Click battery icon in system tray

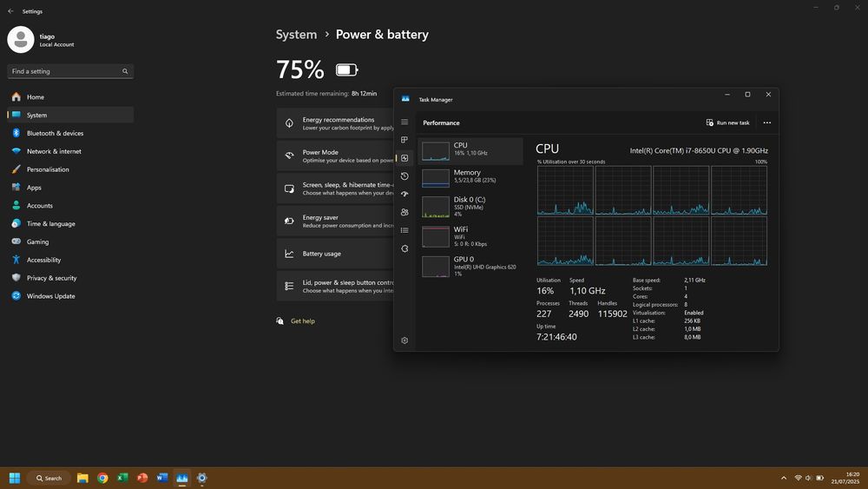pos(820,478)
